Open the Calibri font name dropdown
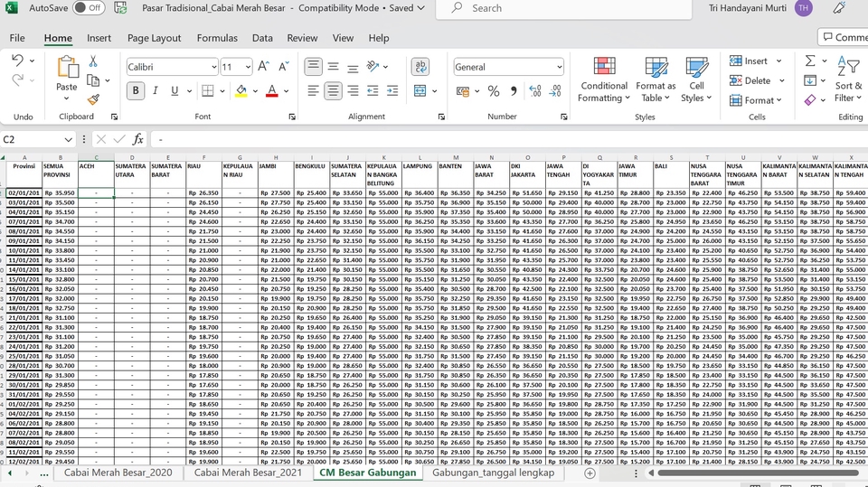Screen dimensions: 868x487 point(213,67)
